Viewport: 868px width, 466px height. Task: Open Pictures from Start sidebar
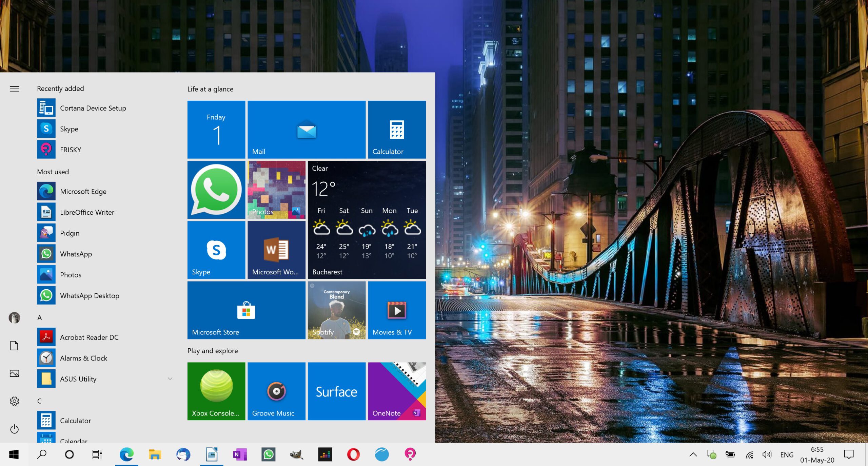pyautogui.click(x=14, y=373)
